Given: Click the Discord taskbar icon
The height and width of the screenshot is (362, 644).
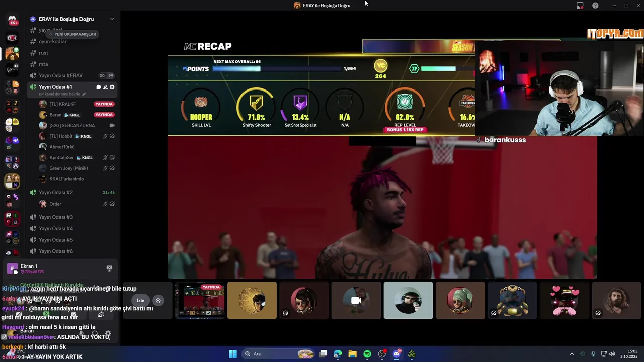Looking at the screenshot, I should click(x=397, y=354).
